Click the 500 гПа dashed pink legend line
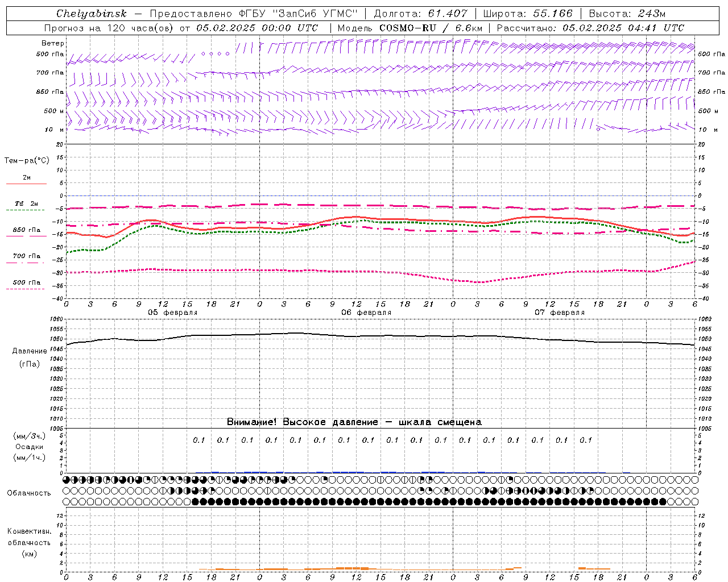 (x=26, y=289)
